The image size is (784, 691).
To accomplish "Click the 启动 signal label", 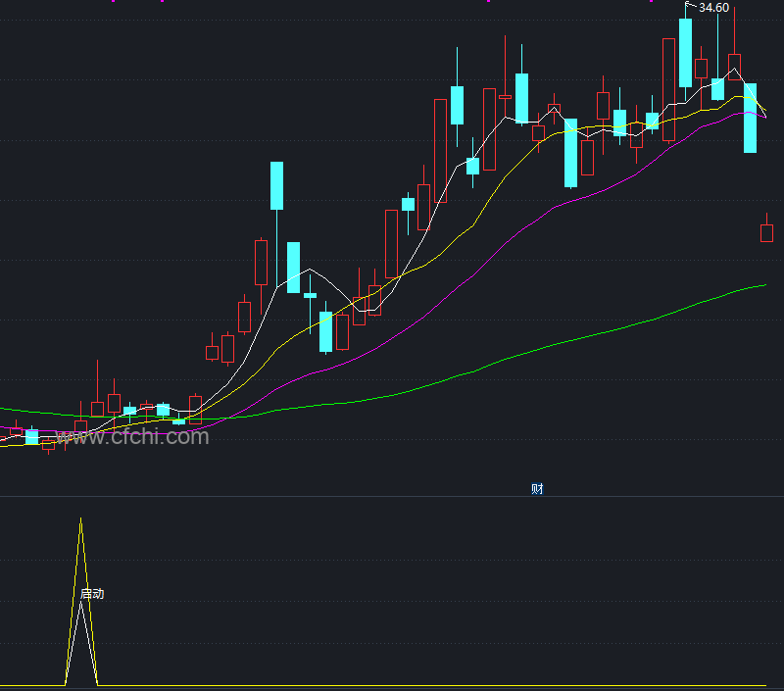I will (x=92, y=594).
